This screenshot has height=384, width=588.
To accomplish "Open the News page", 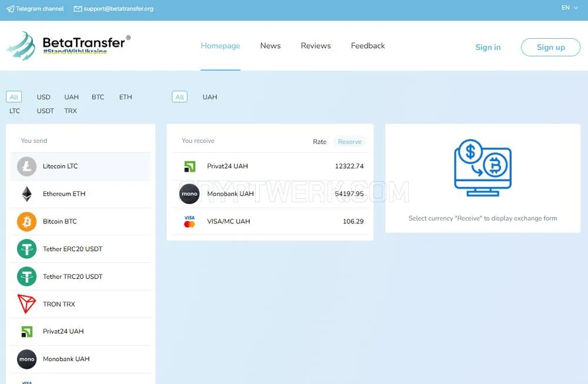I will pyautogui.click(x=270, y=46).
